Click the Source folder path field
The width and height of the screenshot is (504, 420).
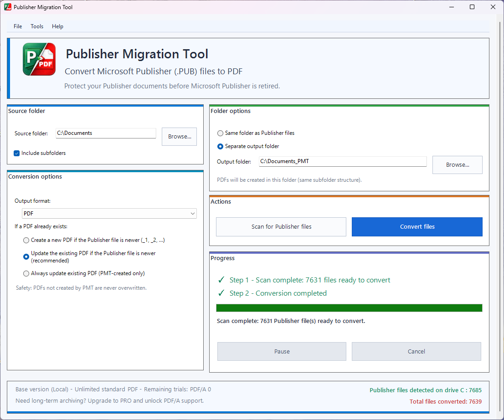(106, 133)
